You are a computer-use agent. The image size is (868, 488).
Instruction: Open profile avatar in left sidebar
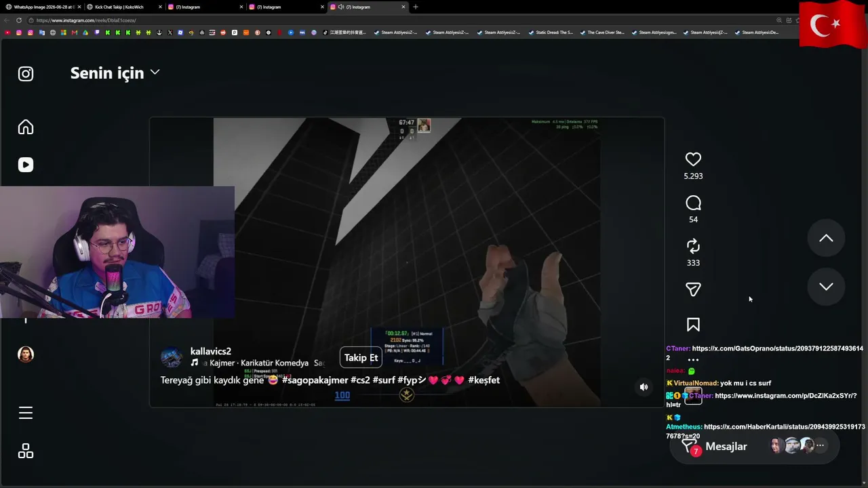(x=26, y=354)
